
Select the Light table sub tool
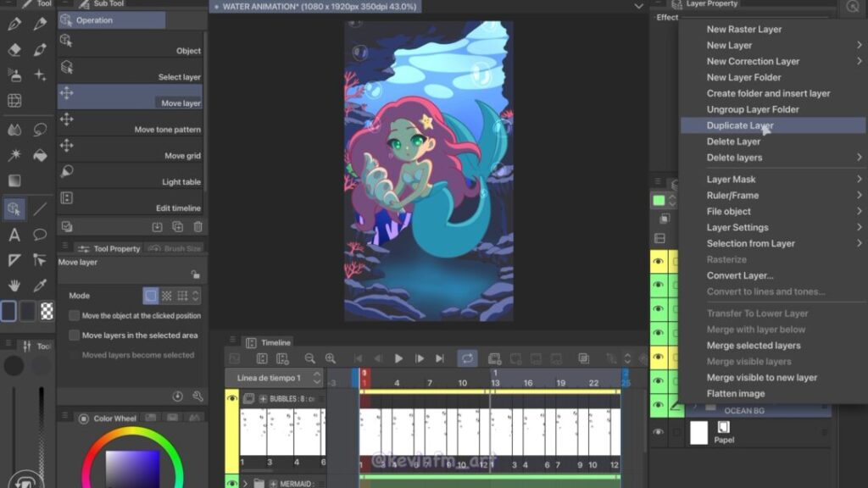tap(131, 176)
